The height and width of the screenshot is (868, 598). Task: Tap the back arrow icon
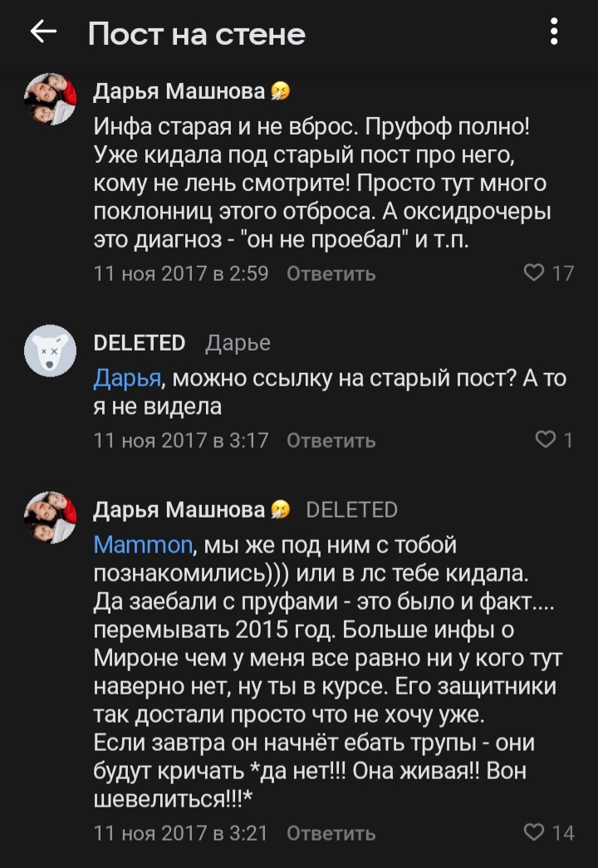click(42, 33)
